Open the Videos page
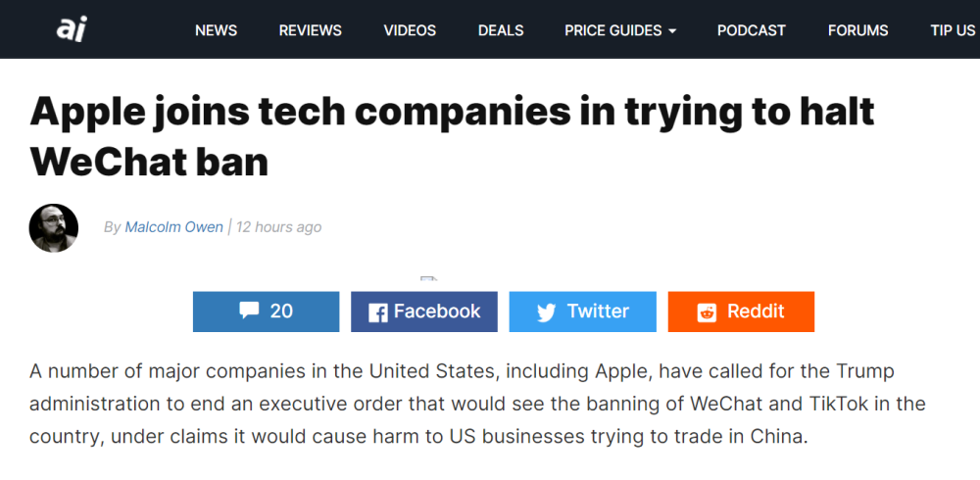 coord(410,30)
